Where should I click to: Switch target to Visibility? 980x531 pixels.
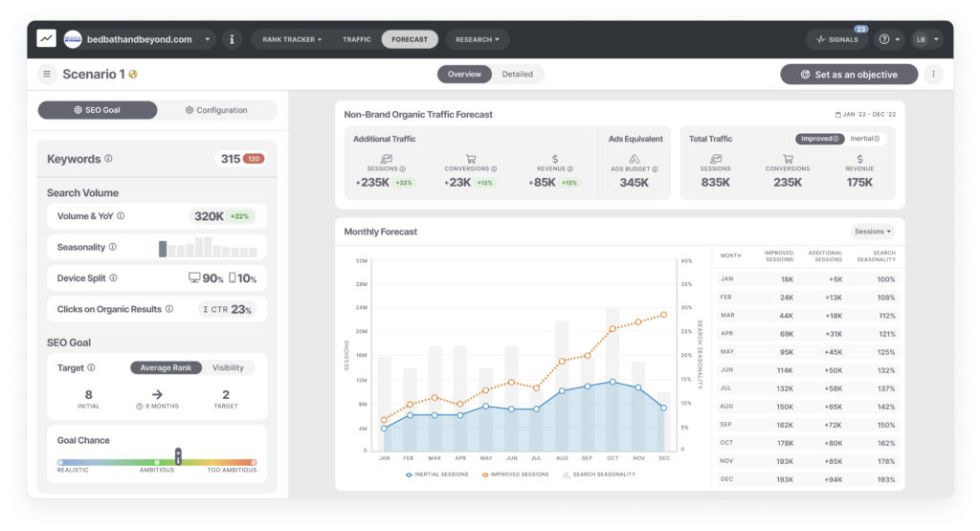tap(228, 368)
